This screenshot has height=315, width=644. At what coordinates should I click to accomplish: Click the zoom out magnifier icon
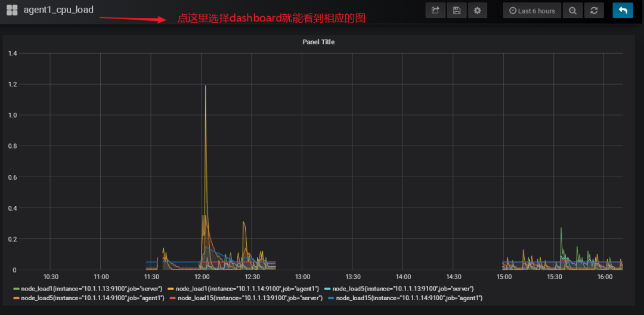click(572, 11)
